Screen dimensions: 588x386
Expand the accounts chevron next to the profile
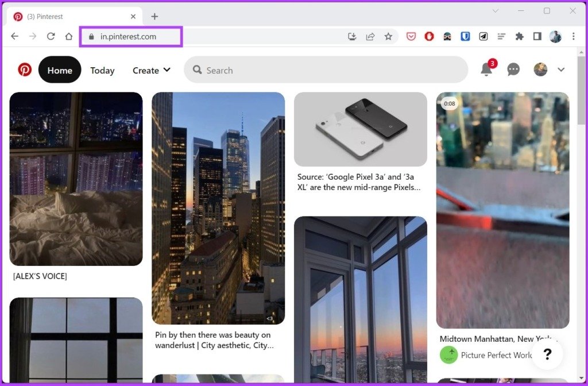tap(561, 70)
